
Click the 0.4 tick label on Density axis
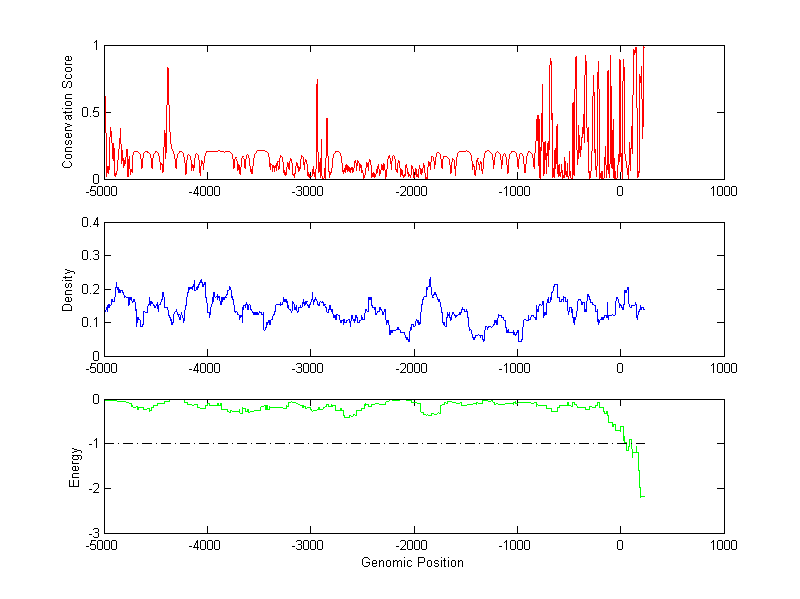[90, 223]
